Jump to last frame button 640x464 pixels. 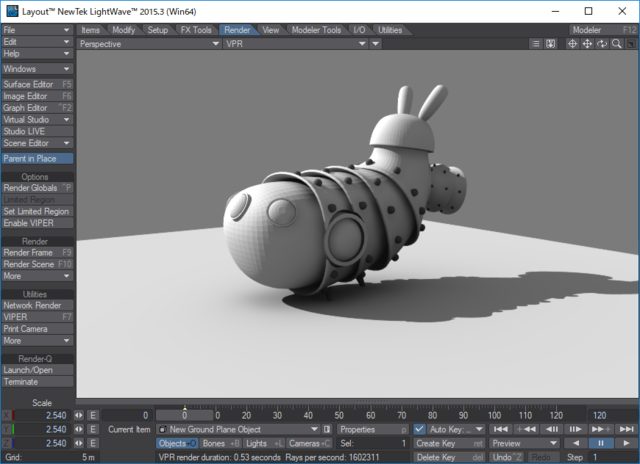click(x=627, y=429)
